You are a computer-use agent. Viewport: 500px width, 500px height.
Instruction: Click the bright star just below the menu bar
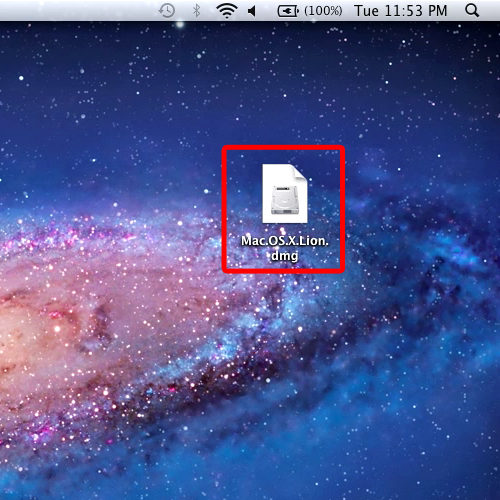pyautogui.click(x=180, y=24)
